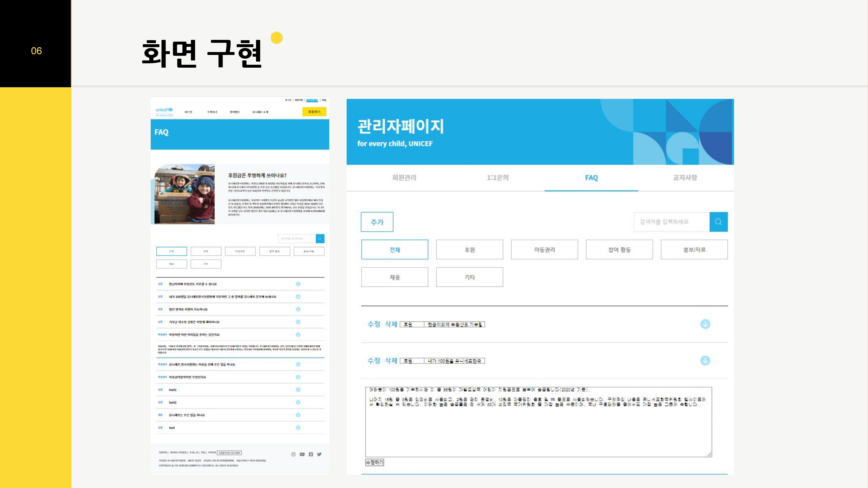
Task: Click the blue arrow next to the test FAQ item
Action: coord(299,427)
